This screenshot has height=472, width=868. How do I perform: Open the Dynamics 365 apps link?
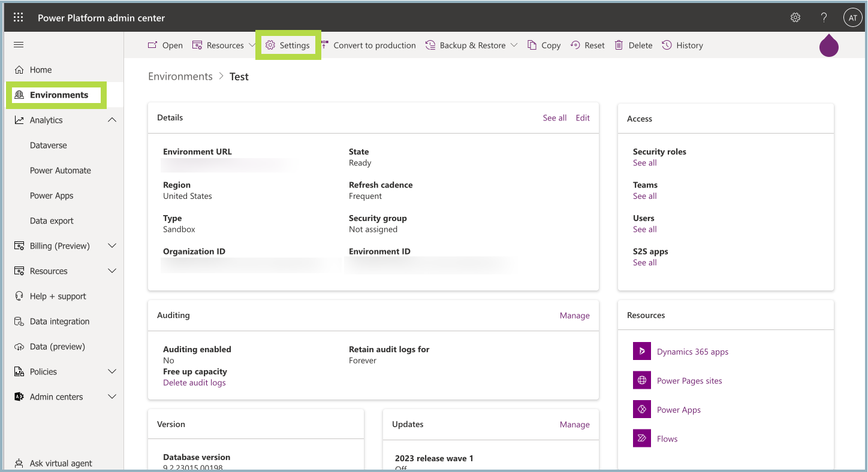(x=693, y=352)
